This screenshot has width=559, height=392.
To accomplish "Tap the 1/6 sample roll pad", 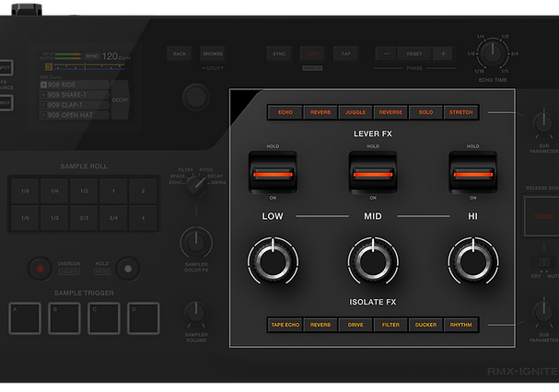I will [25, 218].
